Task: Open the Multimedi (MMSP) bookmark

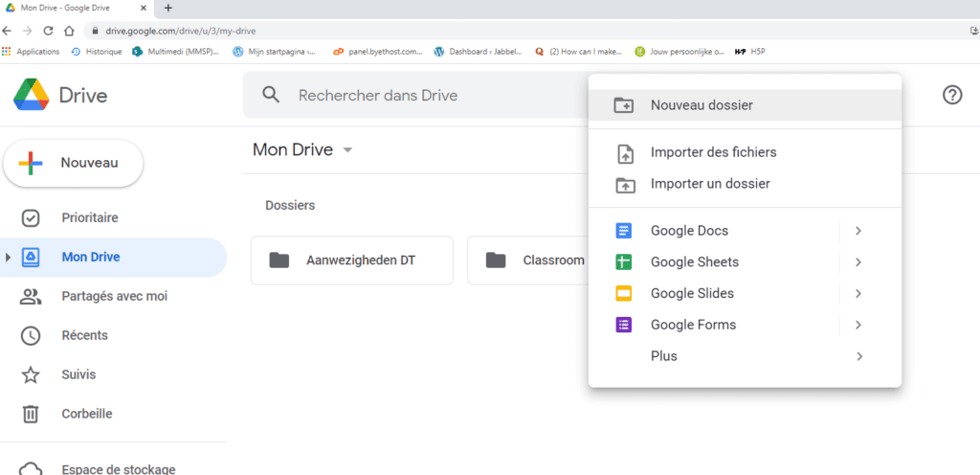Action: pyautogui.click(x=176, y=52)
